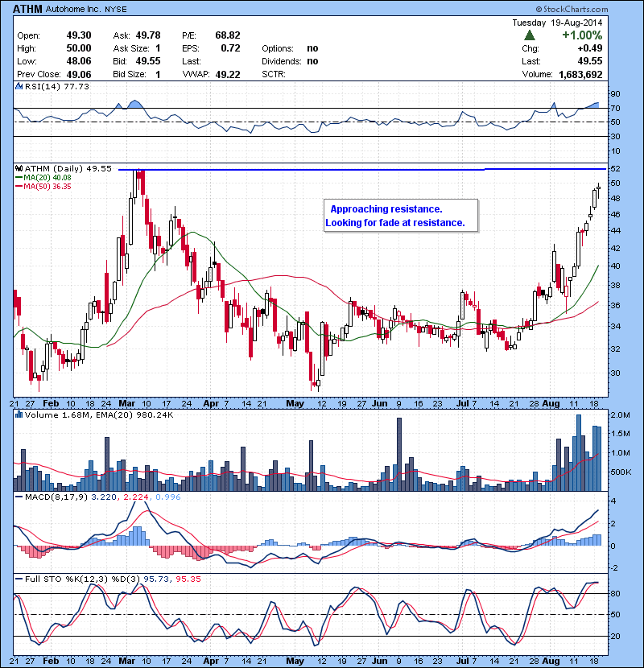
Task: Click the 'Autohome Inc. NYSE' company name
Action: point(86,9)
